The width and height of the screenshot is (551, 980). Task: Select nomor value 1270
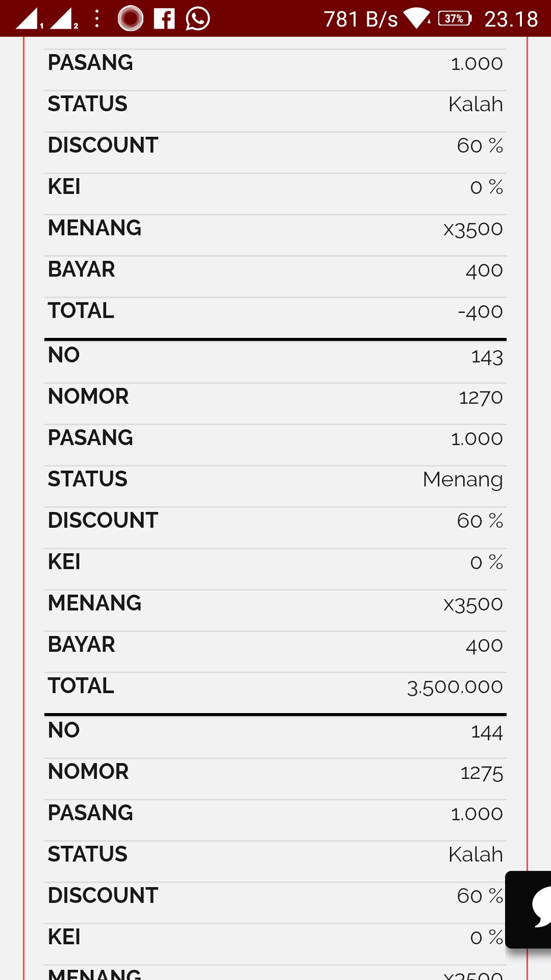pos(481,397)
